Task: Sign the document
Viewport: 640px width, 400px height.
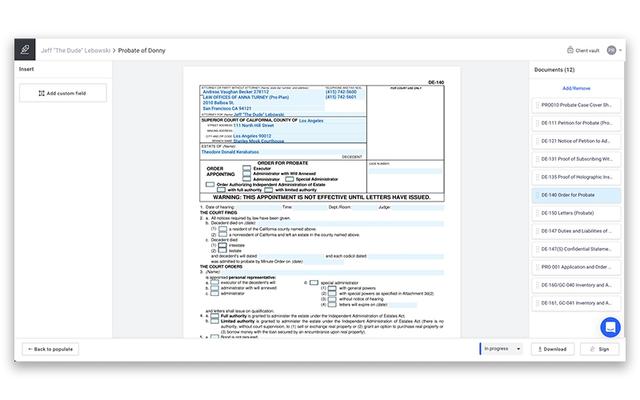Action: point(597,349)
